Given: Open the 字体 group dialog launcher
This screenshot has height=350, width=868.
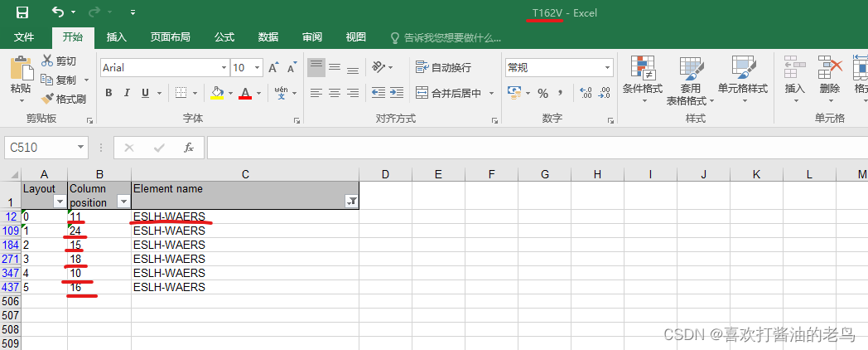Looking at the screenshot, I should (297, 119).
